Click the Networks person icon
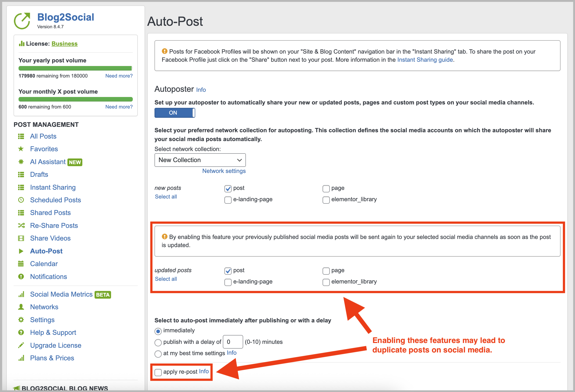 click(21, 307)
